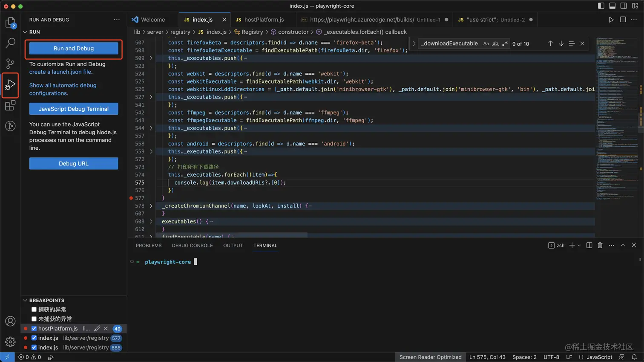Open the Accounts menu icon
Screen dimensions: 644x362
(10, 321)
